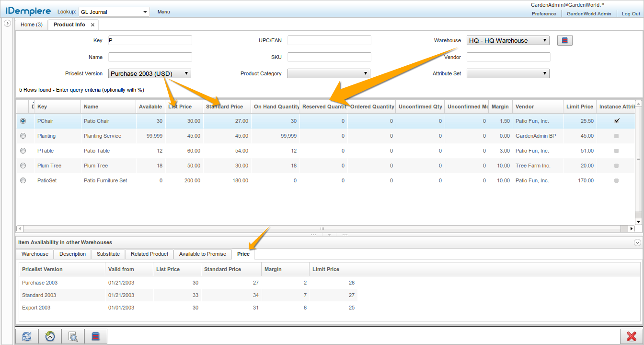644x345 pixels.
Task: Click the clock-with-arrow icon in bottom toolbar
Action: 50,336
